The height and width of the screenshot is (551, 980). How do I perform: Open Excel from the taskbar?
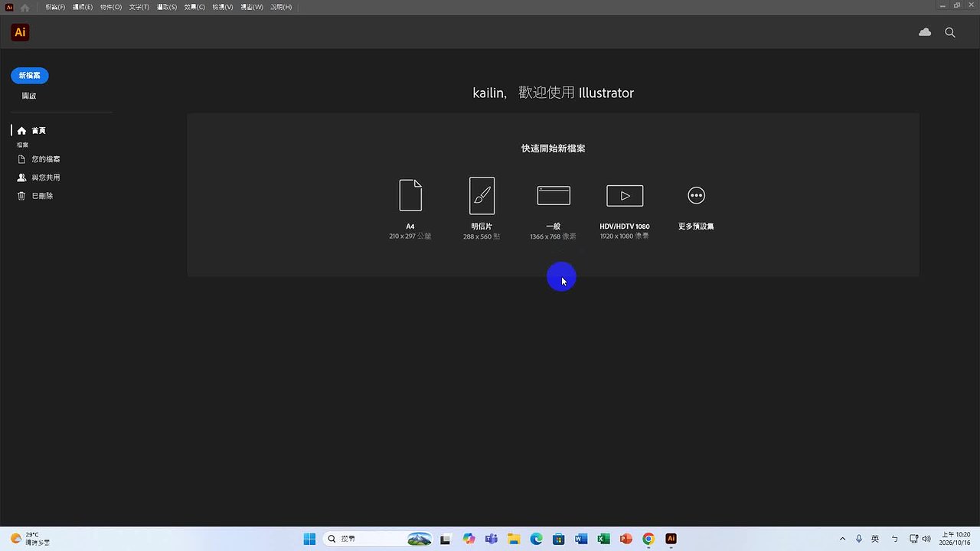(603, 539)
